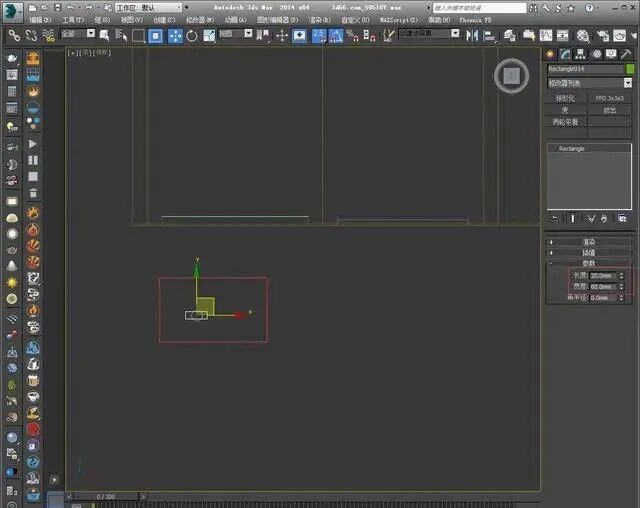The height and width of the screenshot is (508, 640).
Task: Click the 0 / 100 time slider
Action: [x=106, y=497]
